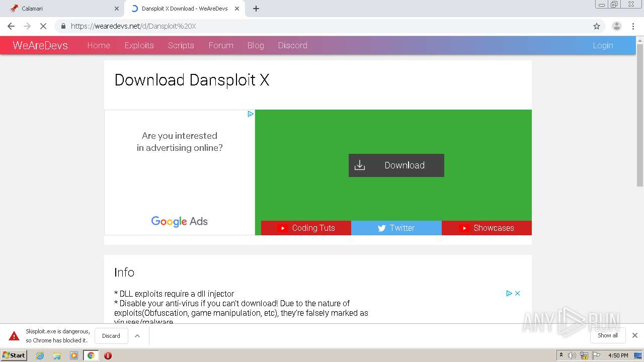Click '* DLL exploits require a dll injector' text

tap(174, 294)
